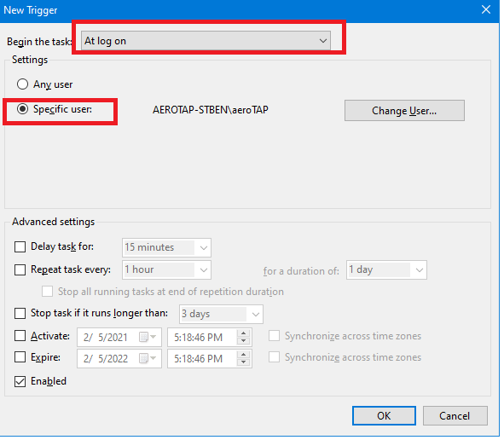This screenshot has height=440, width=504.
Task: Increase Expire time with up spinner arrow
Action: [x=244, y=355]
